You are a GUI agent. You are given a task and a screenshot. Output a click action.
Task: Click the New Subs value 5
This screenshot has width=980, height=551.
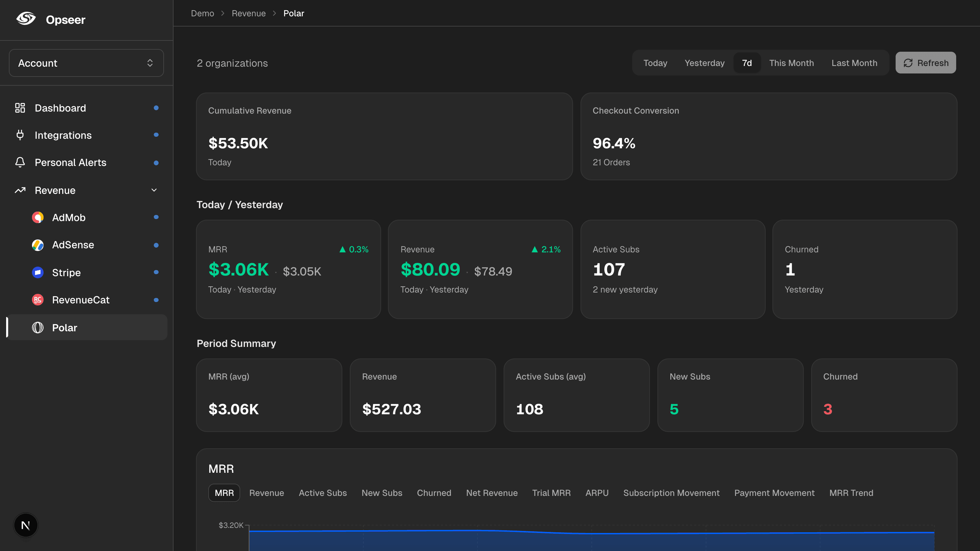click(x=674, y=409)
